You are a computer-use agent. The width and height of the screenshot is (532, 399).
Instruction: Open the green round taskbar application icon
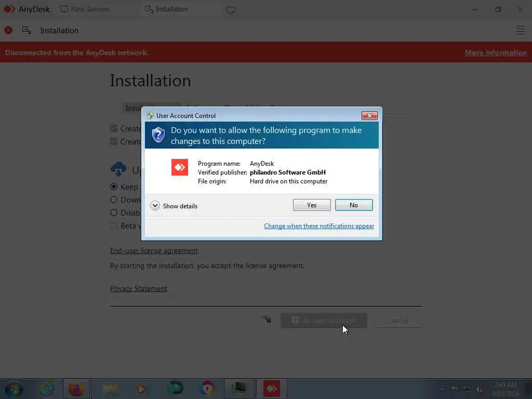[x=175, y=388]
